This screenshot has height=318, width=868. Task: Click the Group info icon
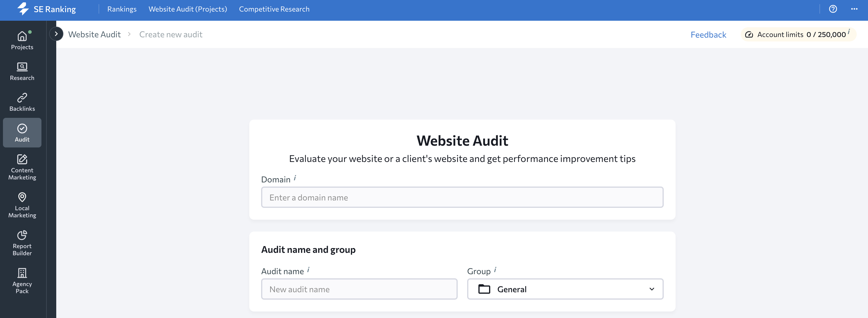(495, 269)
